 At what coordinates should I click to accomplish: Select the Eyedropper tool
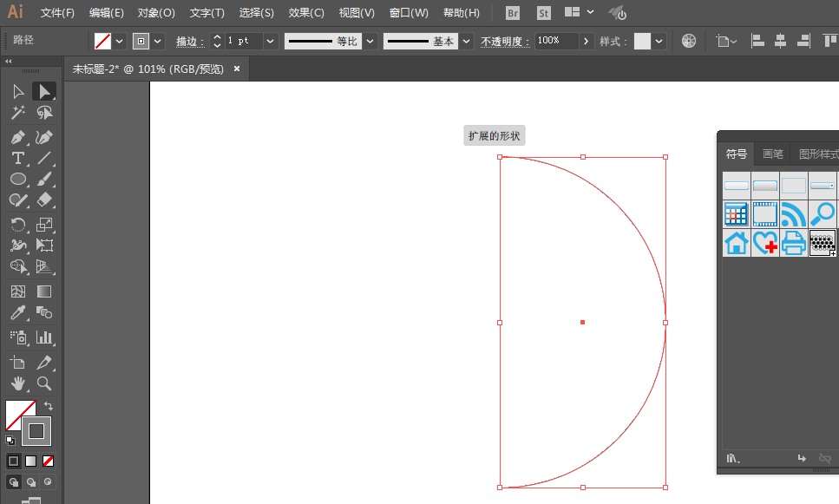tap(18, 312)
